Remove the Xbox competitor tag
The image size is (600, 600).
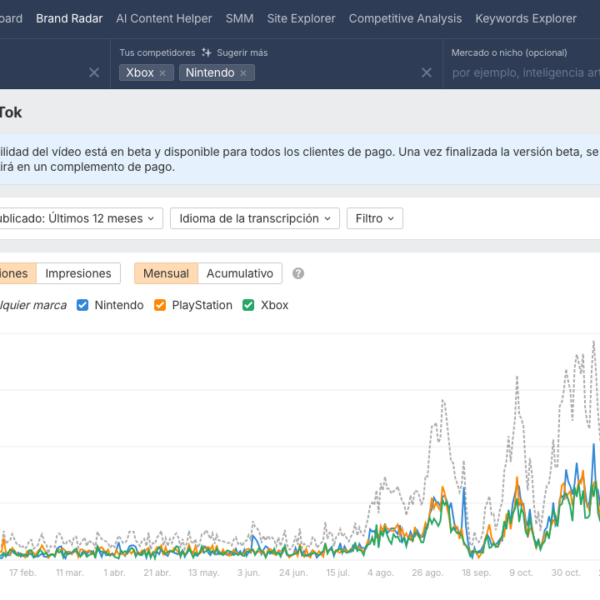pyautogui.click(x=163, y=73)
